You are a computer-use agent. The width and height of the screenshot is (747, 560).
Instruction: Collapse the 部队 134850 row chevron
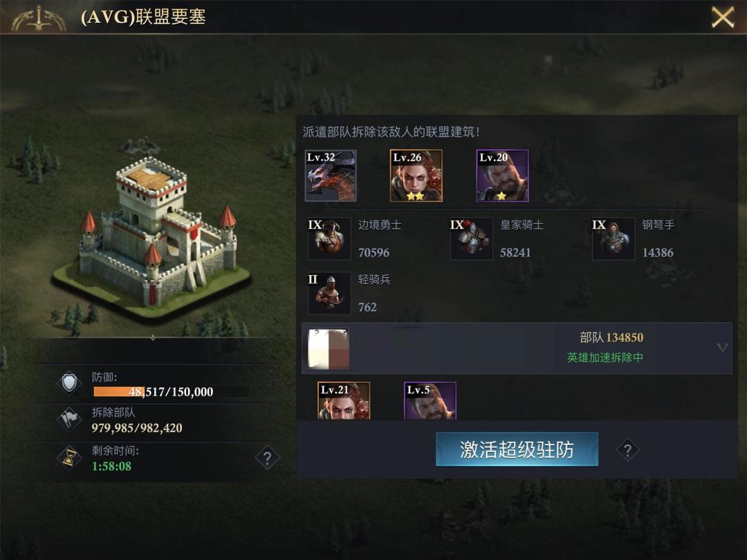(x=722, y=348)
